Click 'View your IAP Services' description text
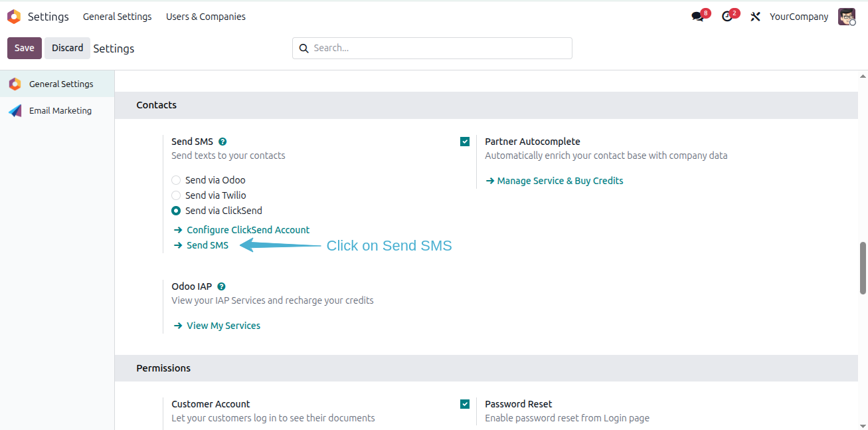868x430 pixels. click(x=272, y=300)
